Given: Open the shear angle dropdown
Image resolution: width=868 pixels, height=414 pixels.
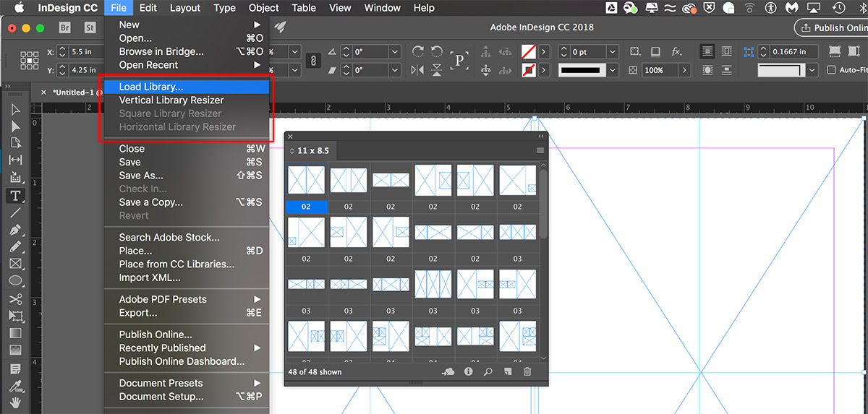Looking at the screenshot, I should click(394, 70).
